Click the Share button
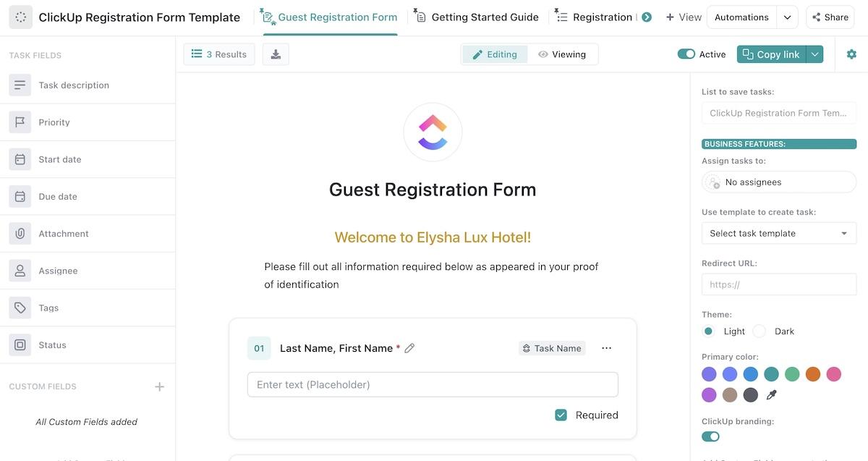 coord(830,17)
